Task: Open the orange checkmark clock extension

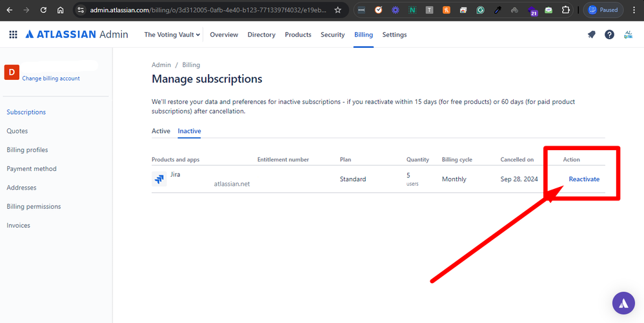Action: [x=378, y=10]
